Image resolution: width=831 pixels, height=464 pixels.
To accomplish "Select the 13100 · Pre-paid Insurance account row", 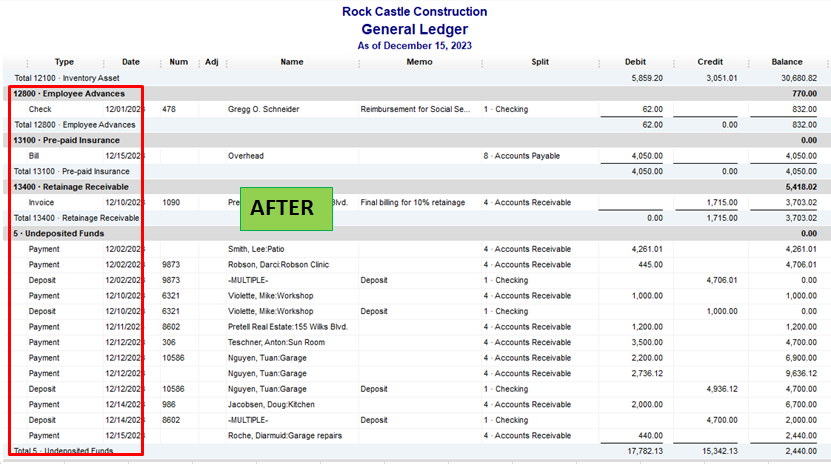I will (416, 140).
